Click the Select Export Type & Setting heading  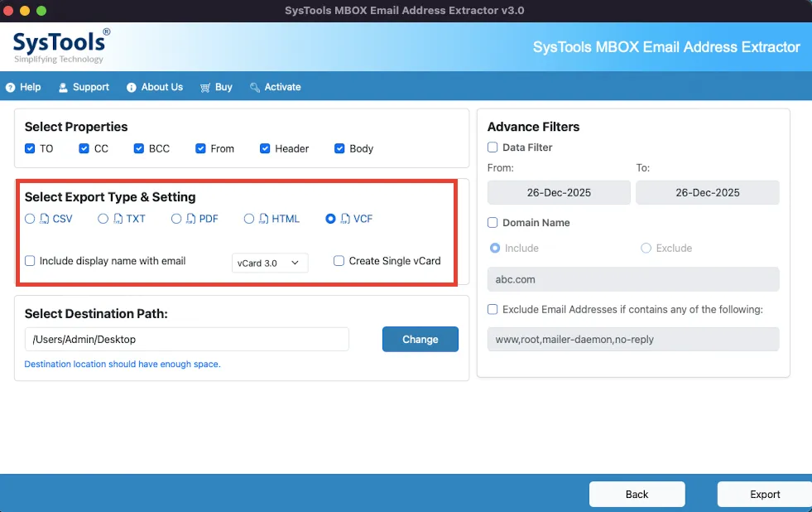tap(110, 197)
